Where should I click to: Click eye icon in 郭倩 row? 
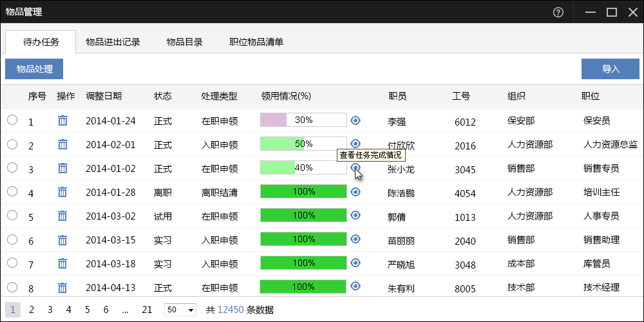[x=355, y=216]
